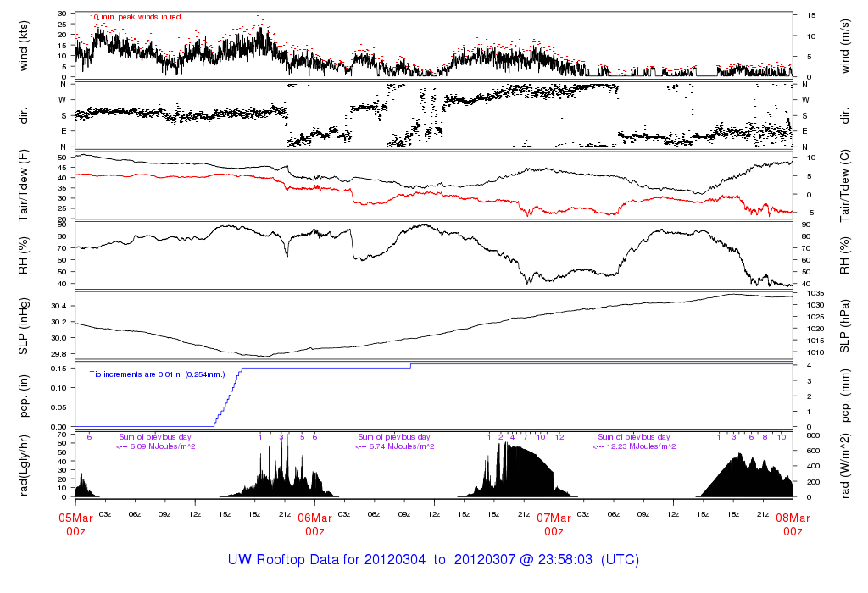The width and height of the screenshot is (868, 593).
Task: Click the '30.4' SLP axis value
Action: (58, 306)
